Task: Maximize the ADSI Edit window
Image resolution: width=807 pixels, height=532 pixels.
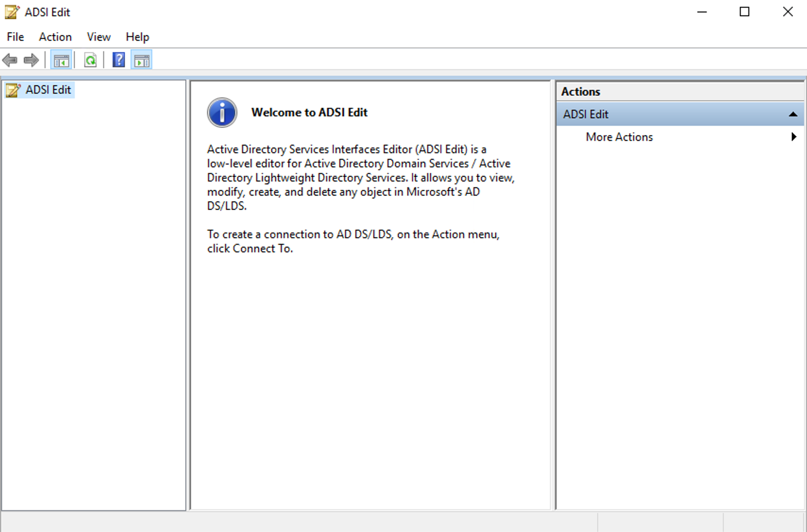Action: [x=745, y=12]
